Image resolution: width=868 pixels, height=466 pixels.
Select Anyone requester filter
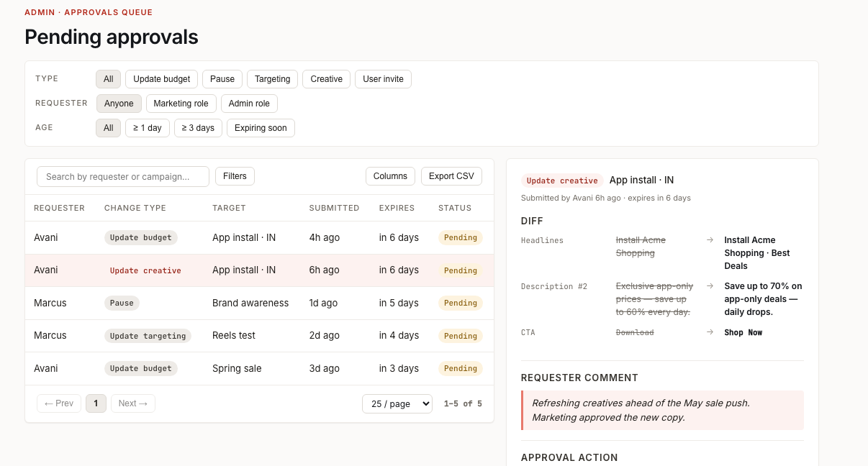click(119, 104)
